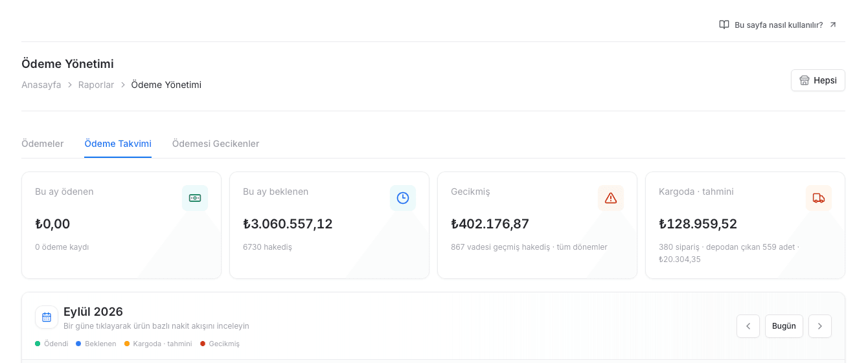
Task: Select the Ödeme Takvimi tab
Action: tap(118, 144)
